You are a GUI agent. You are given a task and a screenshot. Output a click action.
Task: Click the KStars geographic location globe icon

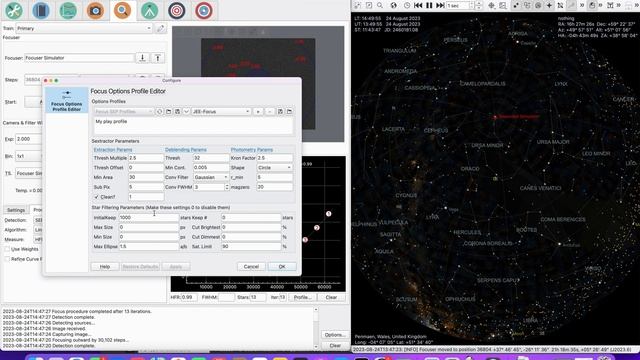(x=393, y=5)
